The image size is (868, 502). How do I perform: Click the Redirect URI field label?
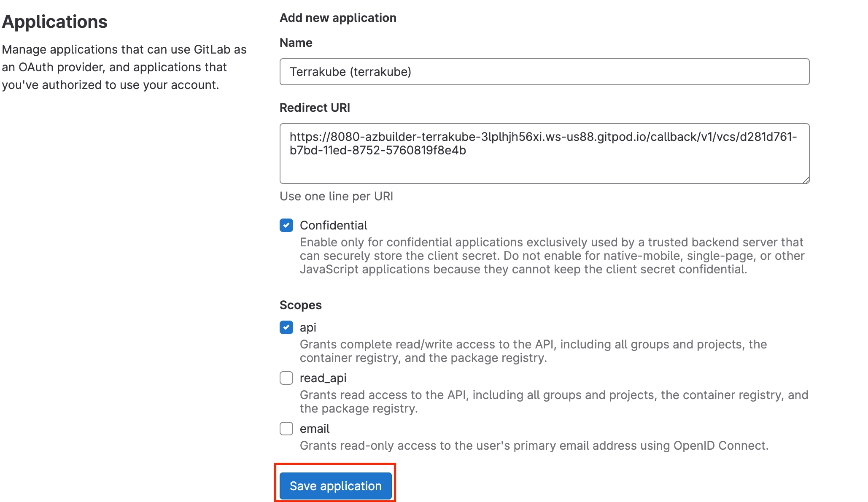pyautogui.click(x=315, y=108)
